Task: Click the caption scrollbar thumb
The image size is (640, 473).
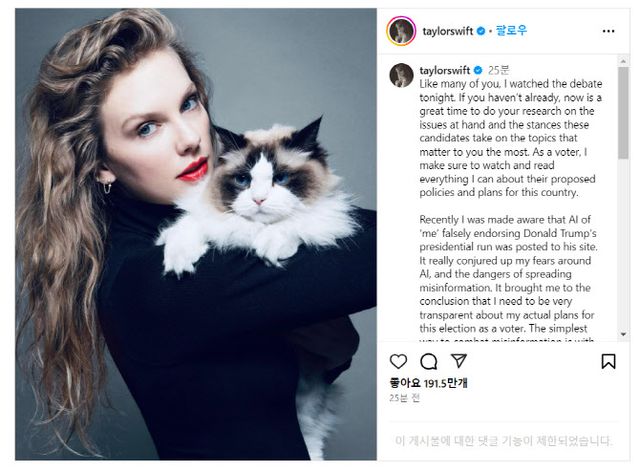Action: [623, 113]
